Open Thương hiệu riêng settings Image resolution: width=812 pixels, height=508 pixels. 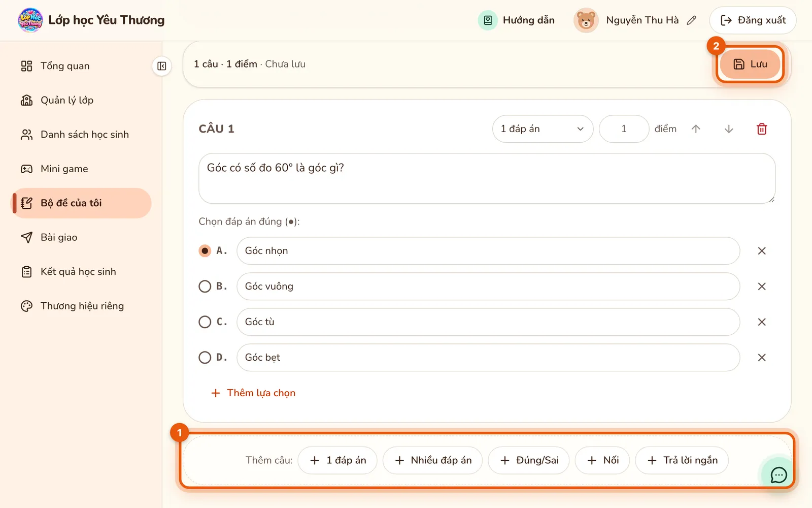coord(81,306)
